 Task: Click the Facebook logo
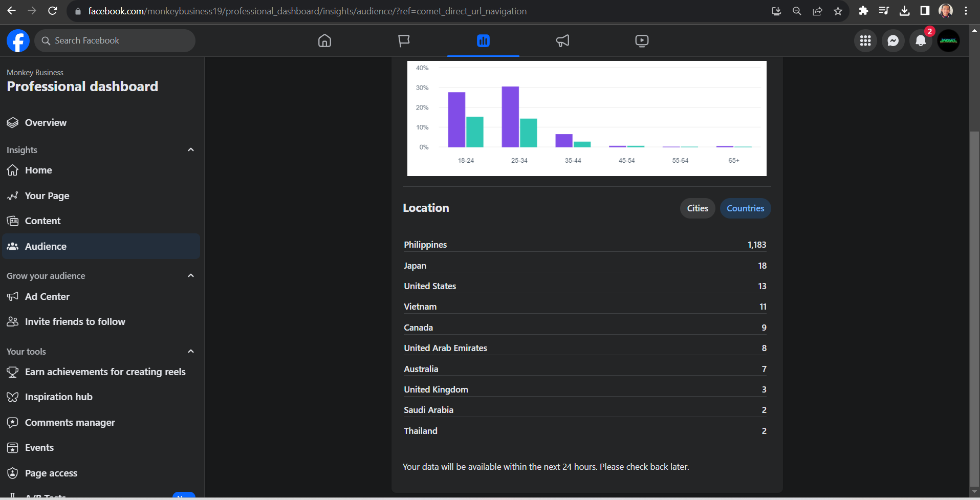coord(18,40)
